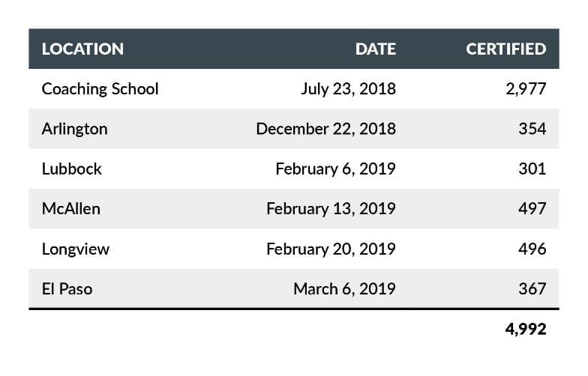588x376 pixels.
Task: Click the 354 certified value
Action: pos(532,129)
